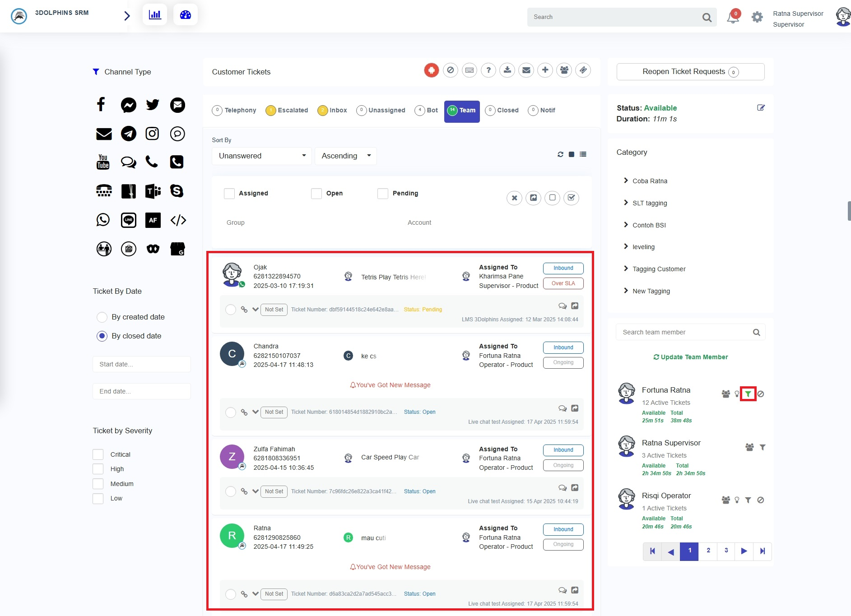Click the green filter icon for Fortuna Ratna
This screenshot has height=616, width=851.
pos(748,394)
